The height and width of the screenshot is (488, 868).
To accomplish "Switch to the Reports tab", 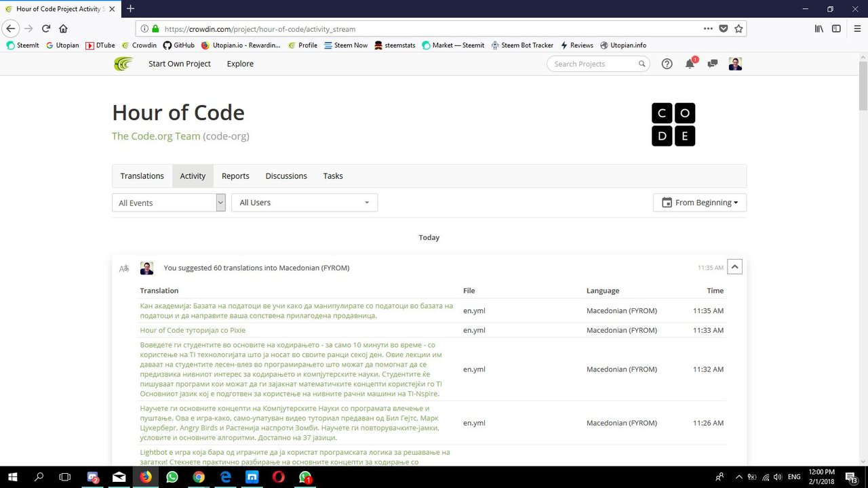I will 235,176.
